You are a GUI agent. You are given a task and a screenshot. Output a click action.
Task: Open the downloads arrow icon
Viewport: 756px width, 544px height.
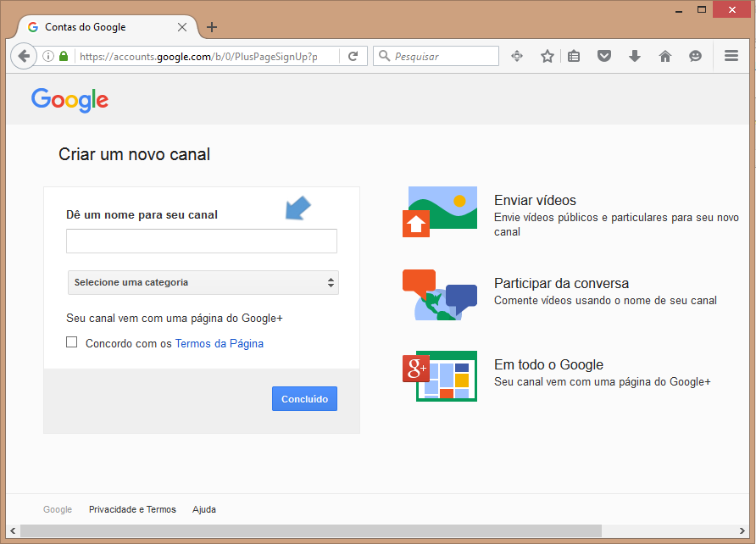click(x=635, y=57)
